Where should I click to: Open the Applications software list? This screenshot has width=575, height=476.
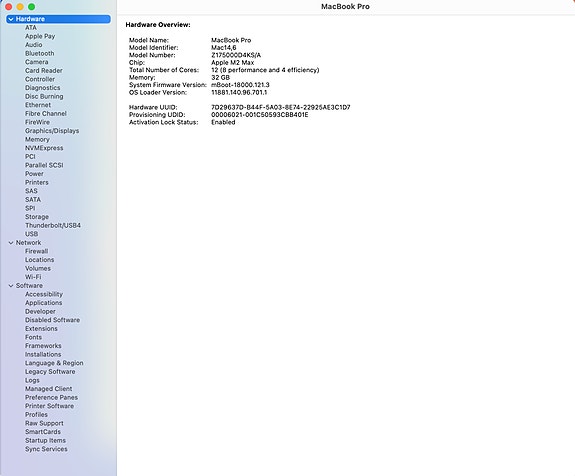coord(44,303)
